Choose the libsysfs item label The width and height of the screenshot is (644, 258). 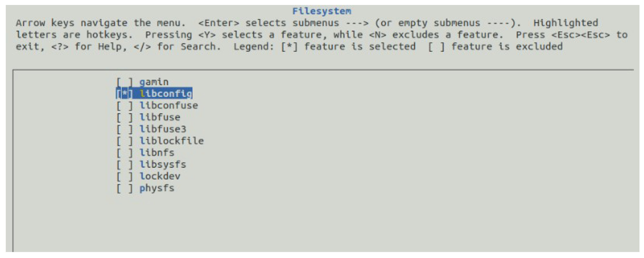[163, 165]
